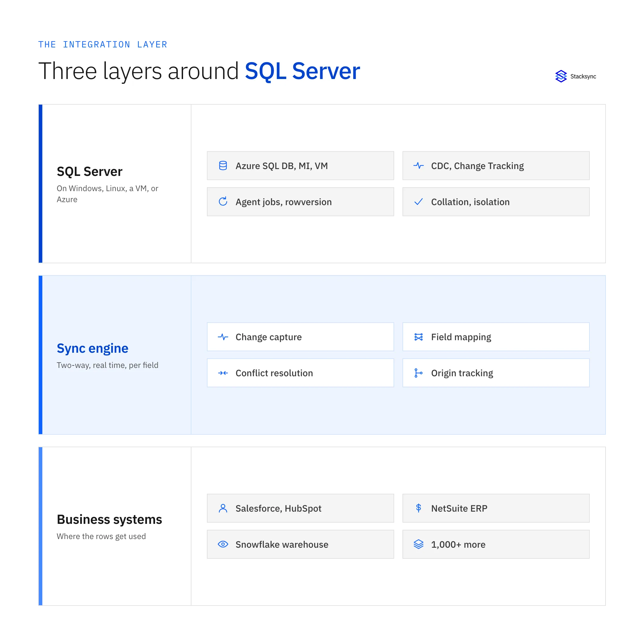Click the refresh icon beside Agent jobs, rowversion
Viewport: 644px width, 644px height.
[223, 201]
